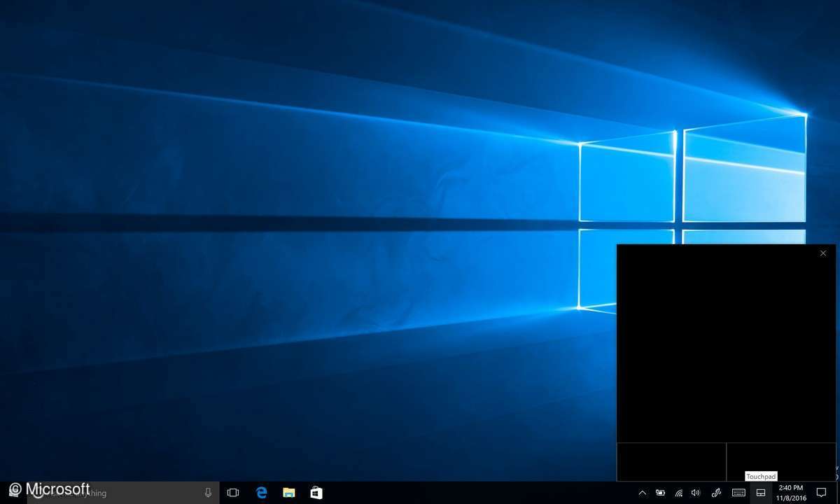Toggle the virtual touchpad tray button
Viewport: 840px width, 504px height.
pyautogui.click(x=761, y=493)
